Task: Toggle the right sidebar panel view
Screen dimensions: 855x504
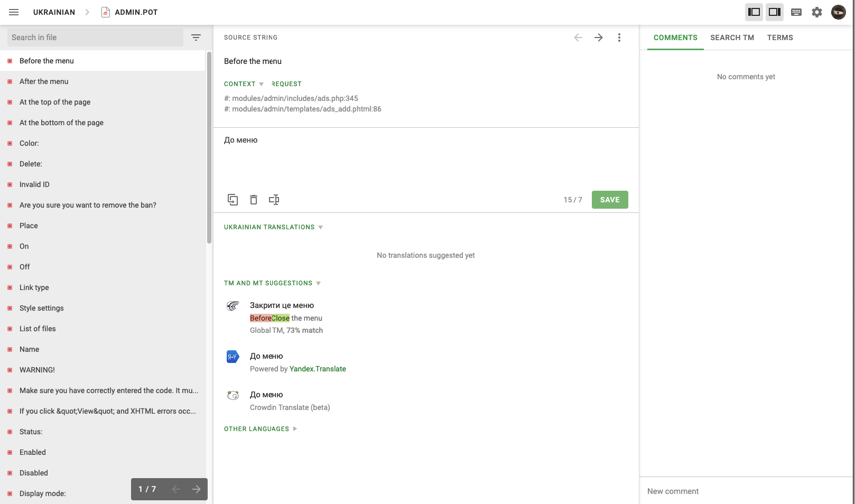Action: (x=775, y=12)
